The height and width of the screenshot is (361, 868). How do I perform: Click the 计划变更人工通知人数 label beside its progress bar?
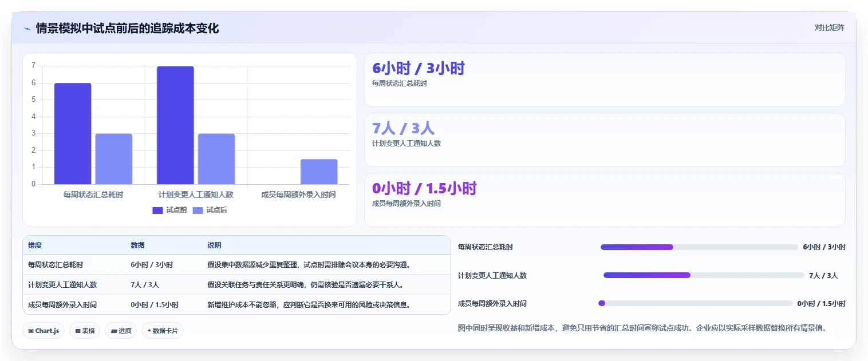point(492,275)
